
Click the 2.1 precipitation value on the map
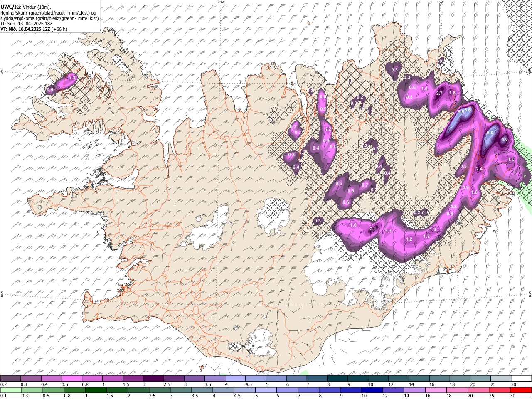(x=373, y=229)
